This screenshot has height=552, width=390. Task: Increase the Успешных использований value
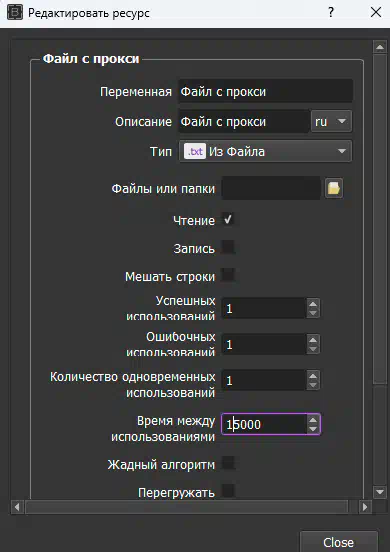pos(313,303)
